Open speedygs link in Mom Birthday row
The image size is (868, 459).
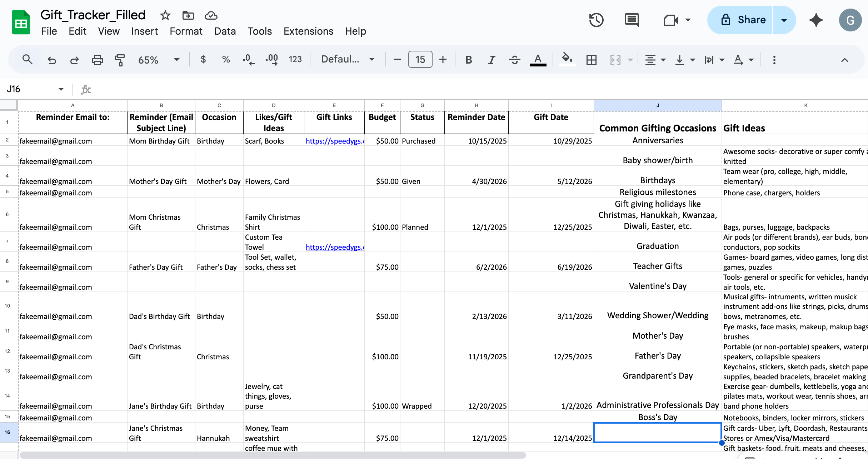[x=334, y=141]
